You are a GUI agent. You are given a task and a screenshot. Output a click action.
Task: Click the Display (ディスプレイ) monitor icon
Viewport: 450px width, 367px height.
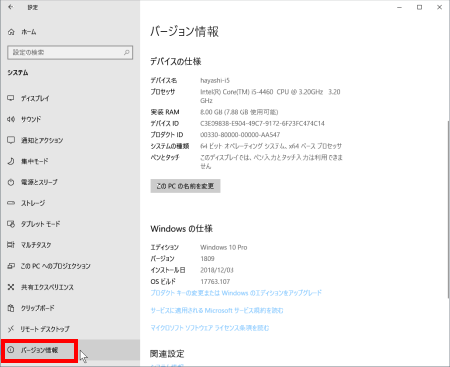click(x=11, y=98)
